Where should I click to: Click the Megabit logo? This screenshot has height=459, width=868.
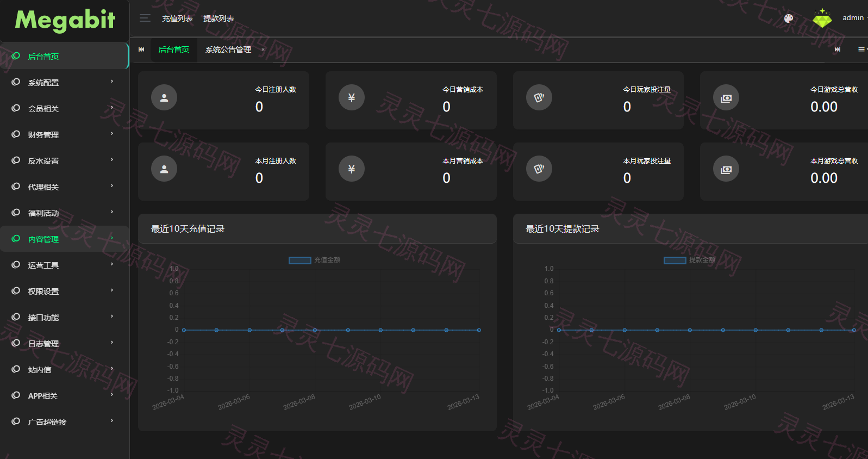point(65,20)
